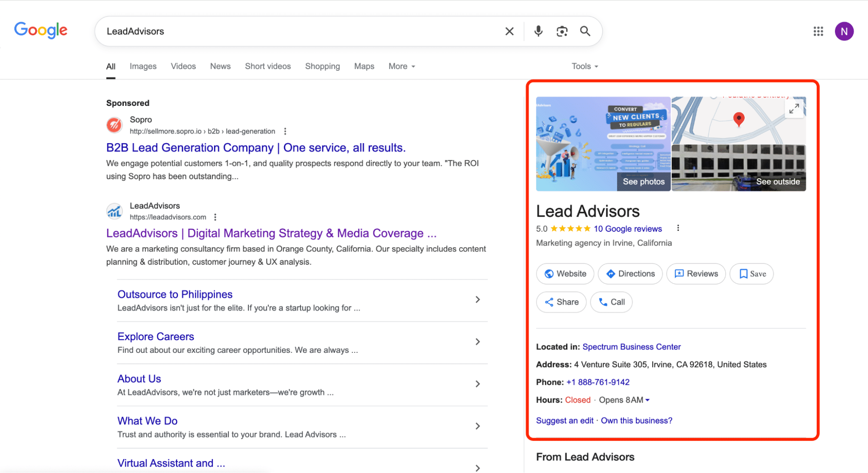Open the More dropdown in search tabs

(402, 66)
